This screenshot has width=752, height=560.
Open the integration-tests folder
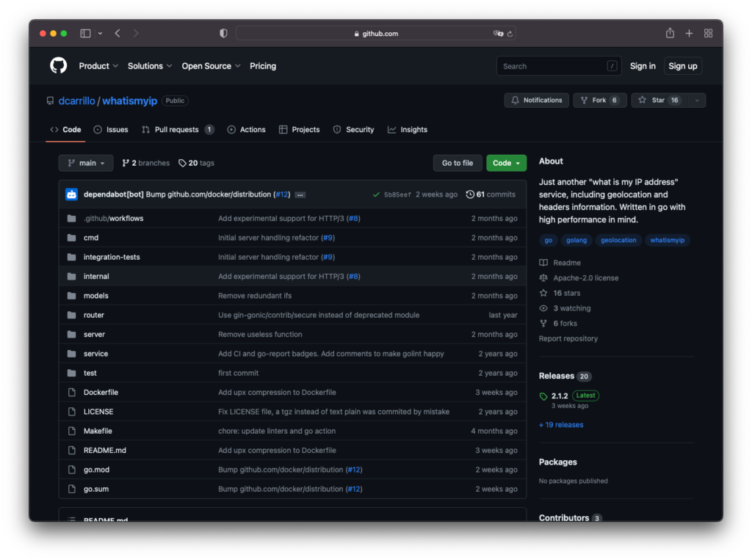[x=112, y=257]
